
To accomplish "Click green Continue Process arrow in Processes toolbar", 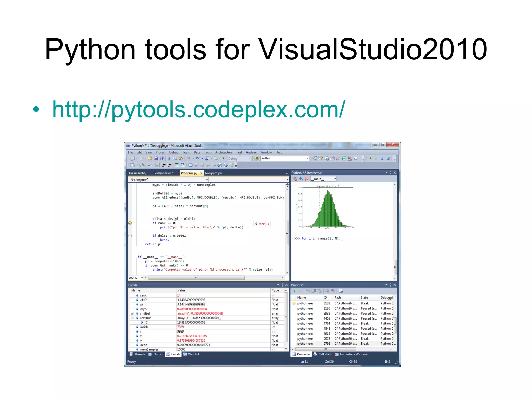I will pyautogui.click(x=294, y=291).
